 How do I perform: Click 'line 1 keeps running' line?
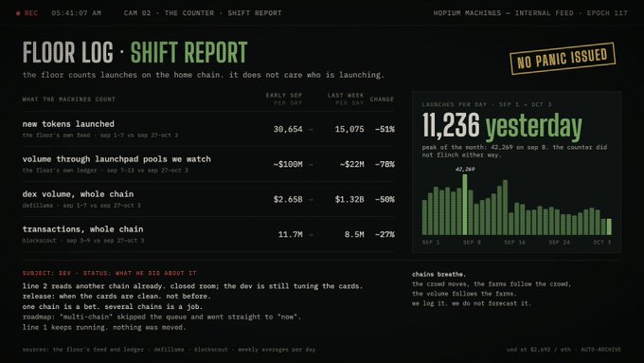[104, 328]
